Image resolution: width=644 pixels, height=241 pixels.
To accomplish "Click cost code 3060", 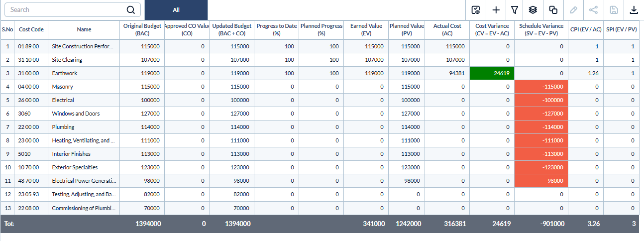I will pyautogui.click(x=31, y=114).
